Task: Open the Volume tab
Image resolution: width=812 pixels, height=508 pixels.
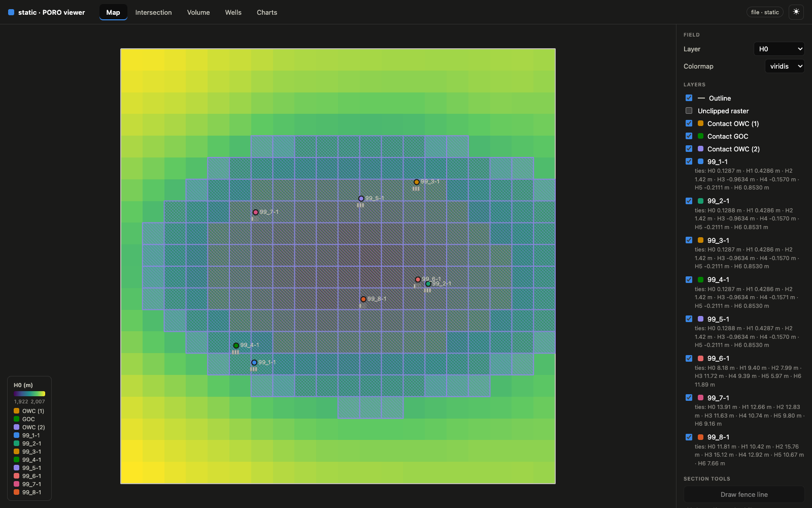Action: coord(198,12)
